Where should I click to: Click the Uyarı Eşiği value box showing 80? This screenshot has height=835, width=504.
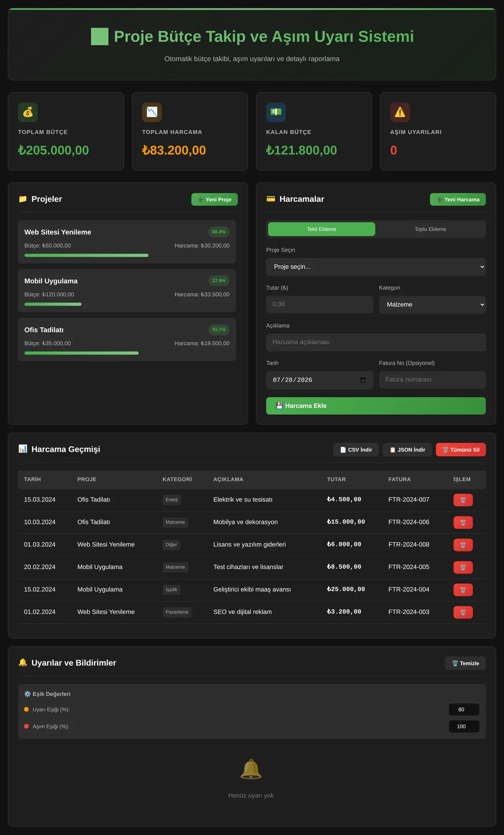[x=464, y=709]
